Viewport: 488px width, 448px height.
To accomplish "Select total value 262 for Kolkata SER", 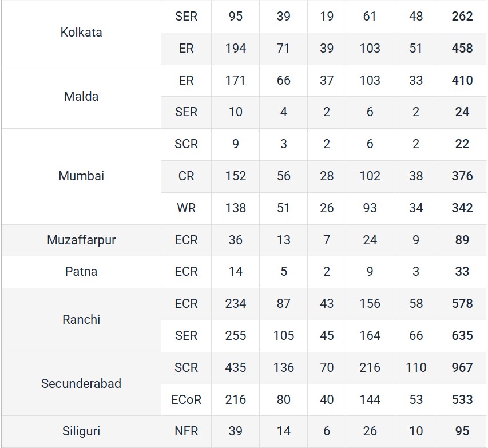I will [x=462, y=17].
